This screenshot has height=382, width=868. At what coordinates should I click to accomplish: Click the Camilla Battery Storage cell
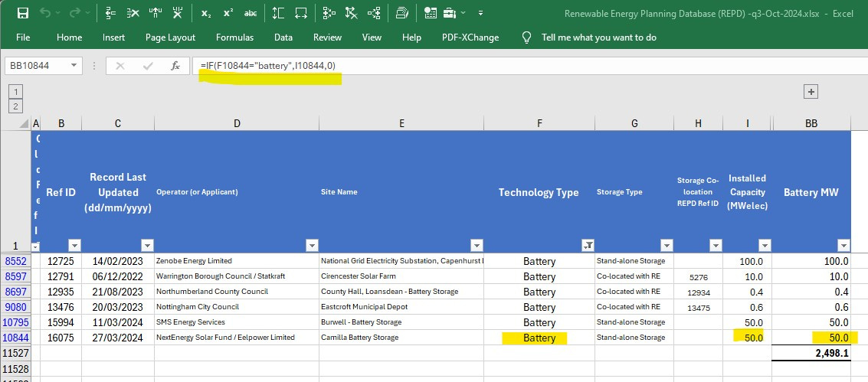pos(401,338)
